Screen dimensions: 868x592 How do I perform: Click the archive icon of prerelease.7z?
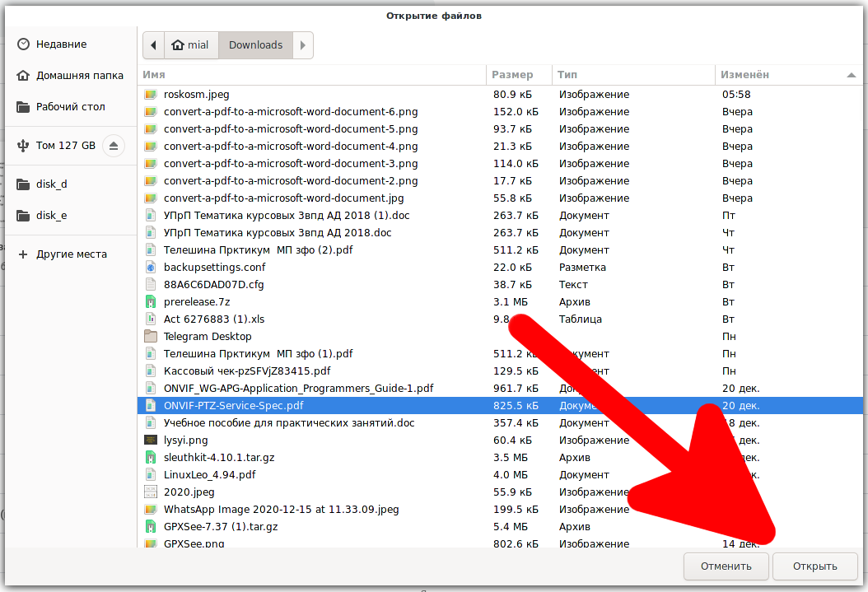(x=150, y=302)
